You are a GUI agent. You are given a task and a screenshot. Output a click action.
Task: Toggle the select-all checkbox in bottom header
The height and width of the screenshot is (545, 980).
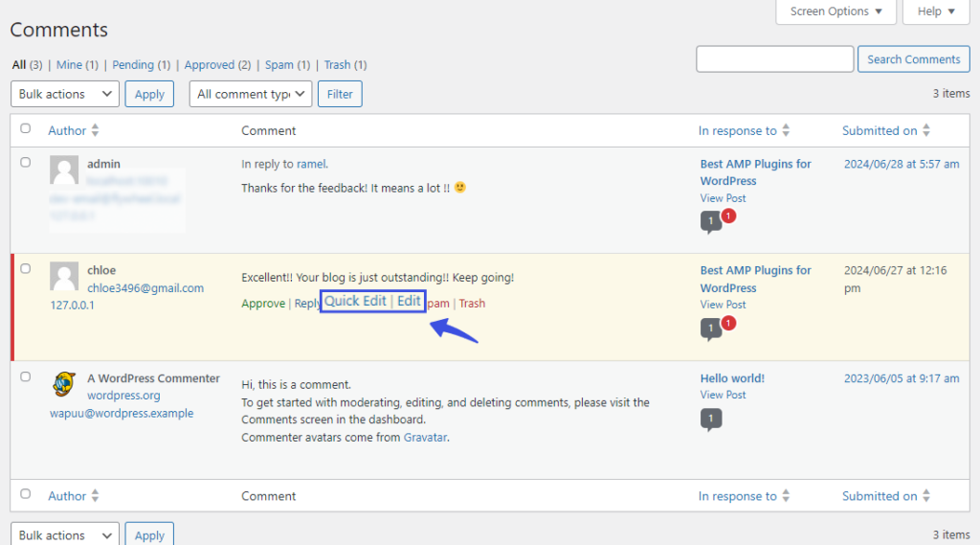coord(25,493)
